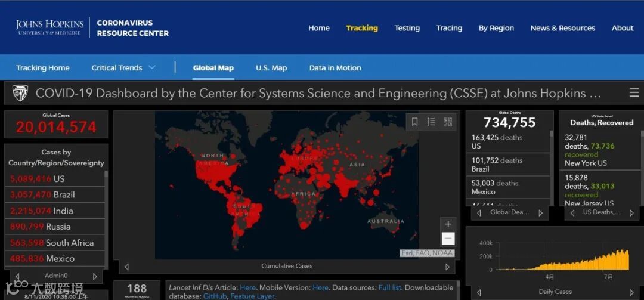This screenshot has width=644, height=300.
Task: Select Brazil row in cases list
Action: pos(55,195)
